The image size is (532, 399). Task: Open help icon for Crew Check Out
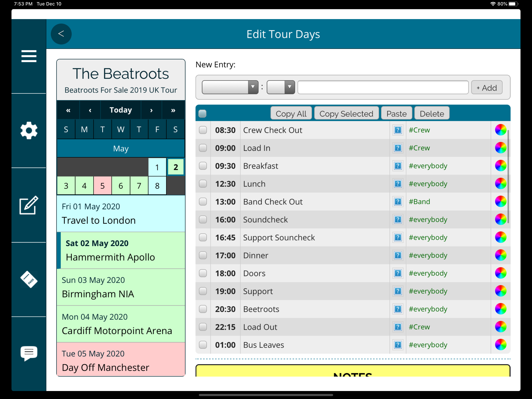click(398, 130)
